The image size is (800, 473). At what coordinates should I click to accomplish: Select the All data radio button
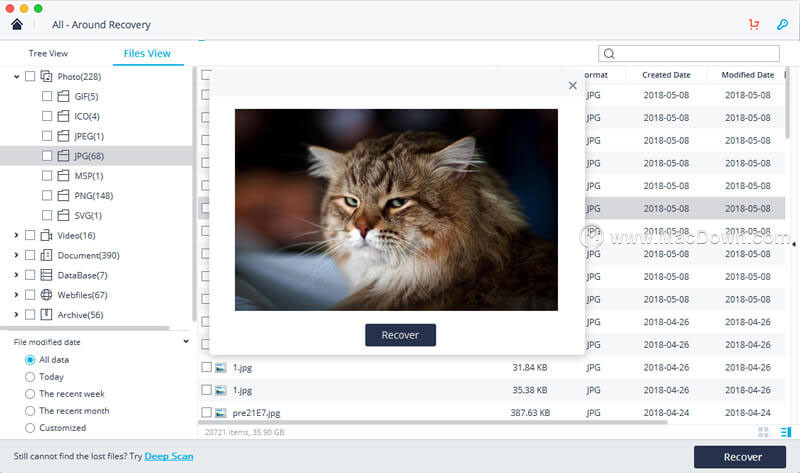(30, 360)
